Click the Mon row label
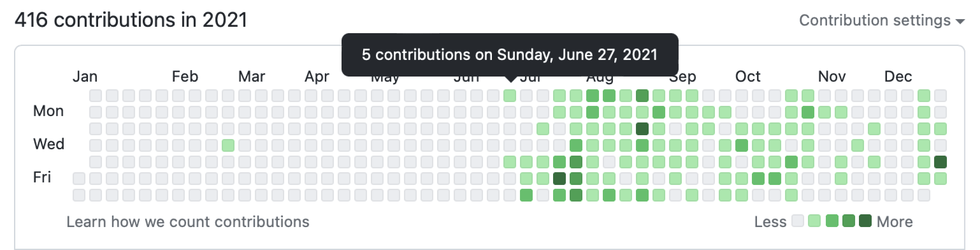 48,111
